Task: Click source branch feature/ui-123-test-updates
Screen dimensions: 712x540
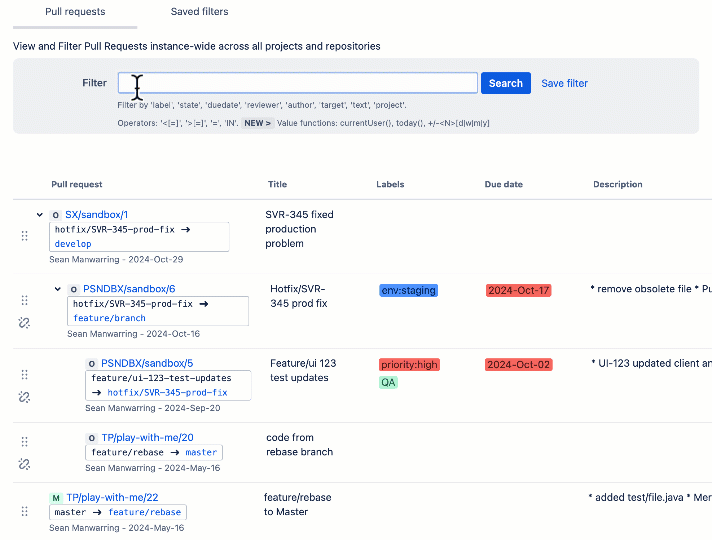Action: [161, 378]
